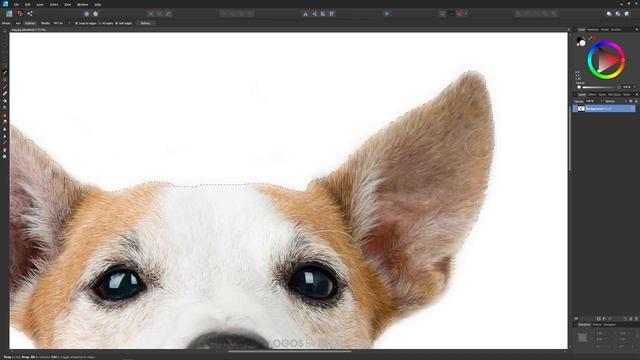Viewport: 640px width, 360px height.
Task: Click the Refine... button
Action: pyautogui.click(x=146, y=23)
